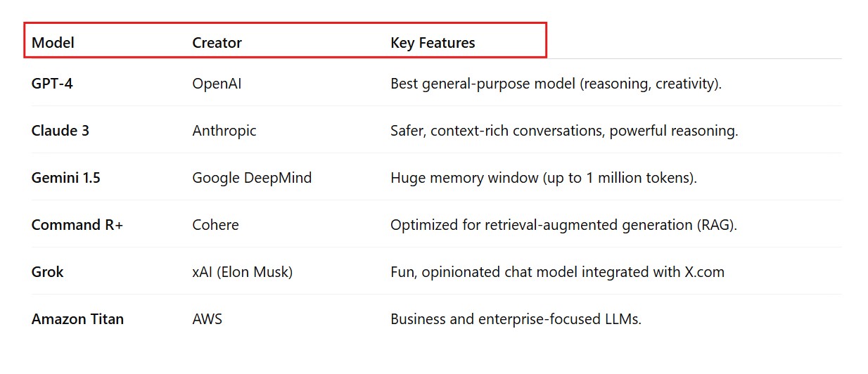
Task: Select the GPT-4 model name cell
Action: (52, 84)
